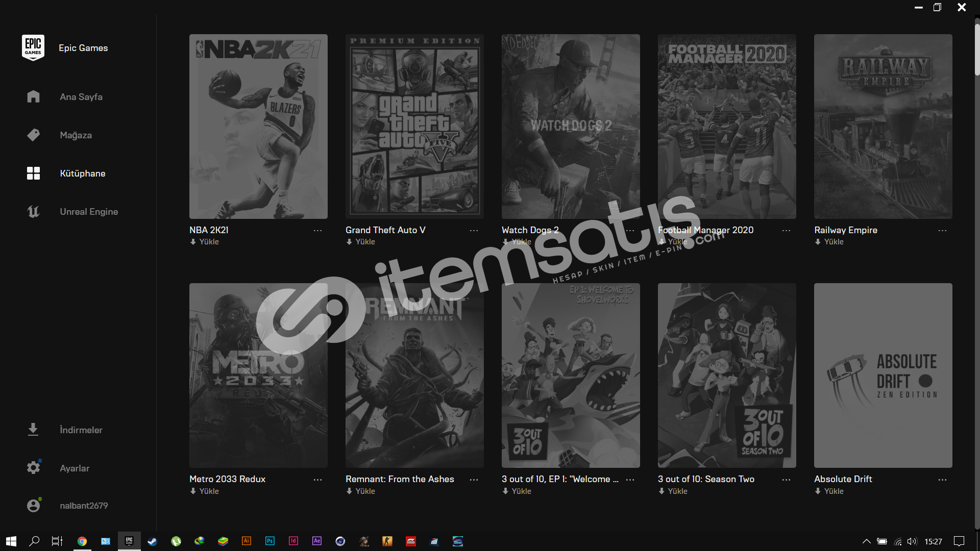Show hidden system tray icons
980x551 pixels.
tap(866, 541)
